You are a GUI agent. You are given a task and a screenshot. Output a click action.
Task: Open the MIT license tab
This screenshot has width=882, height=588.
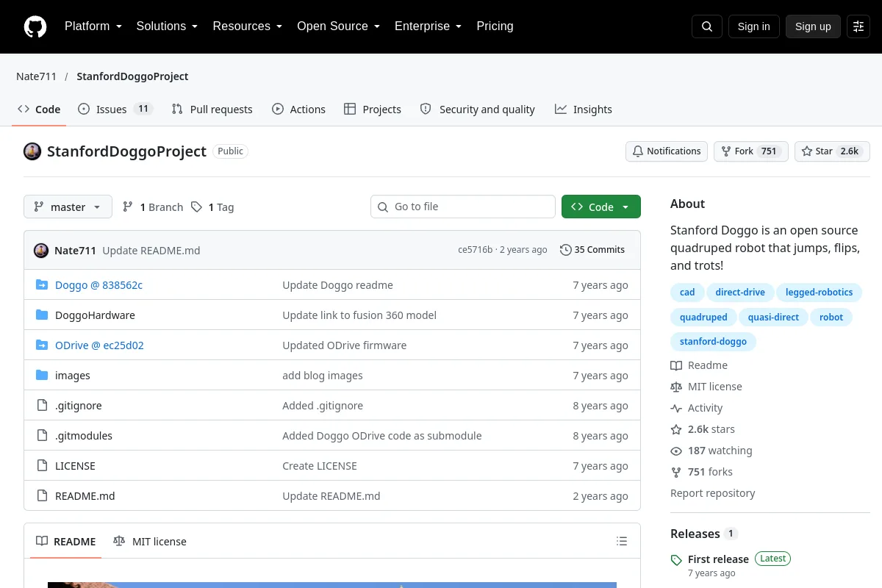[150, 542]
